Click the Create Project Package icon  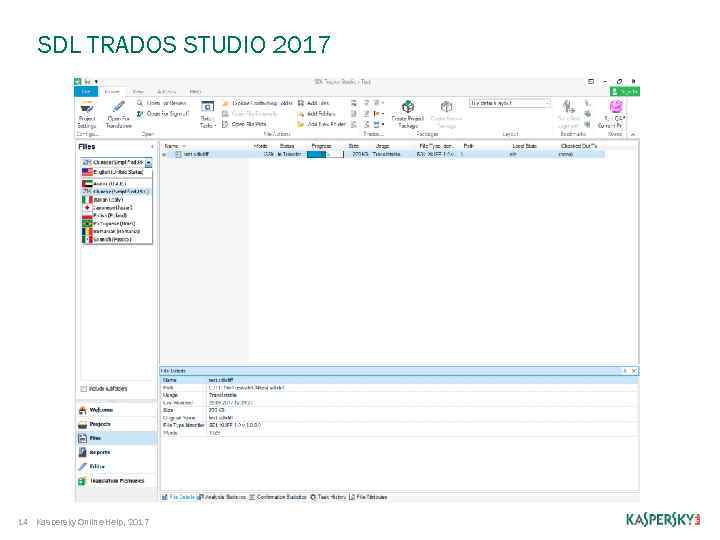pos(408,107)
